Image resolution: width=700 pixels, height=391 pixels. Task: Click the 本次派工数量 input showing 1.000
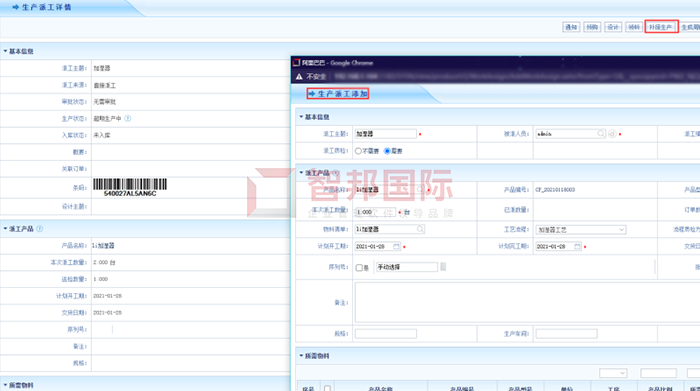(375, 212)
